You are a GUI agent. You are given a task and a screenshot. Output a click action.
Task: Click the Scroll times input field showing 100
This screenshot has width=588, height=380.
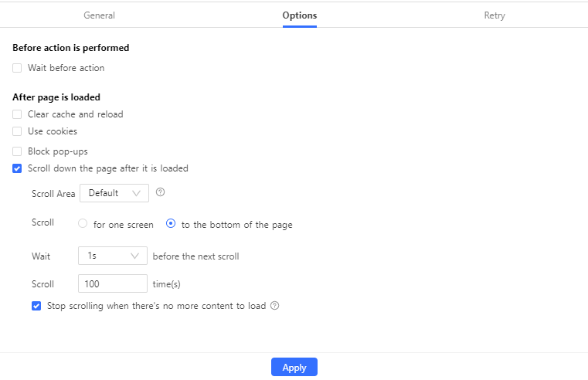point(112,284)
